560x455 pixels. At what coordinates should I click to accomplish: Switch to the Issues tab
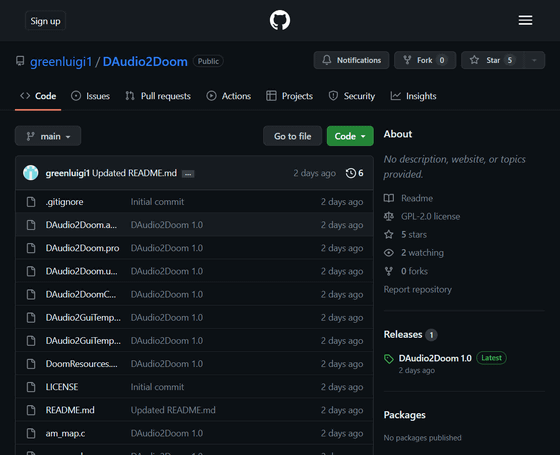click(x=90, y=96)
